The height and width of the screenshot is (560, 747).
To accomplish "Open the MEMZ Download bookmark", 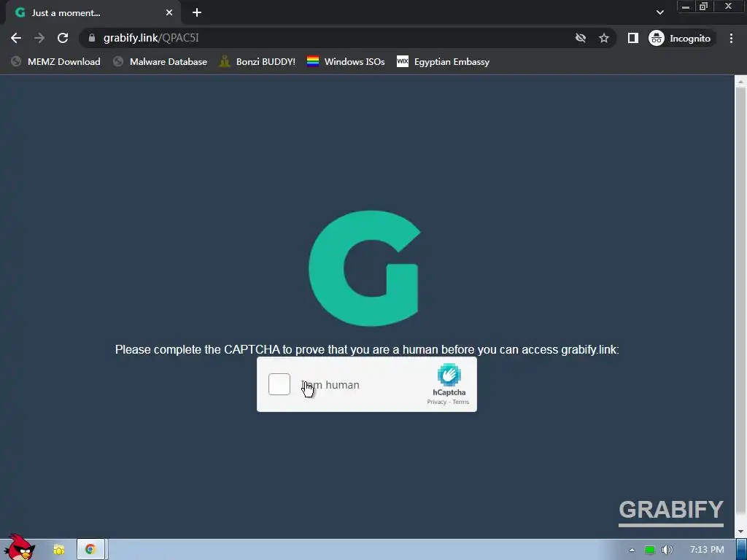I will pyautogui.click(x=56, y=61).
